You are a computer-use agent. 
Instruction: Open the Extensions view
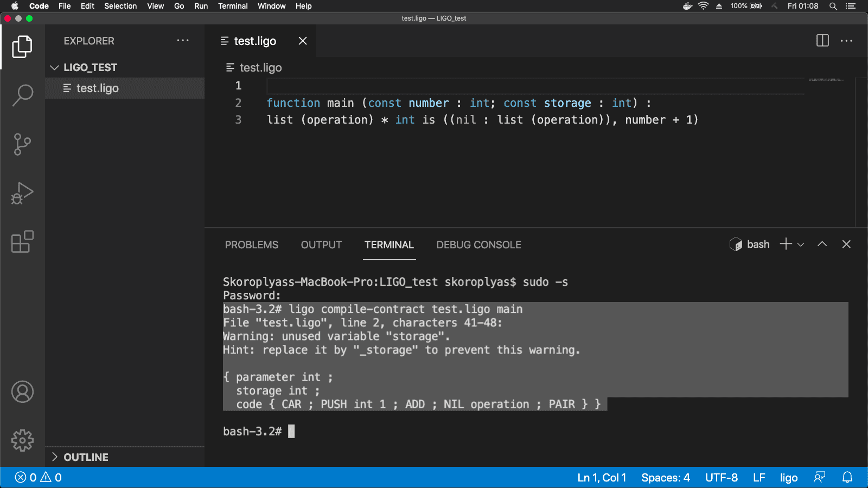(x=22, y=242)
